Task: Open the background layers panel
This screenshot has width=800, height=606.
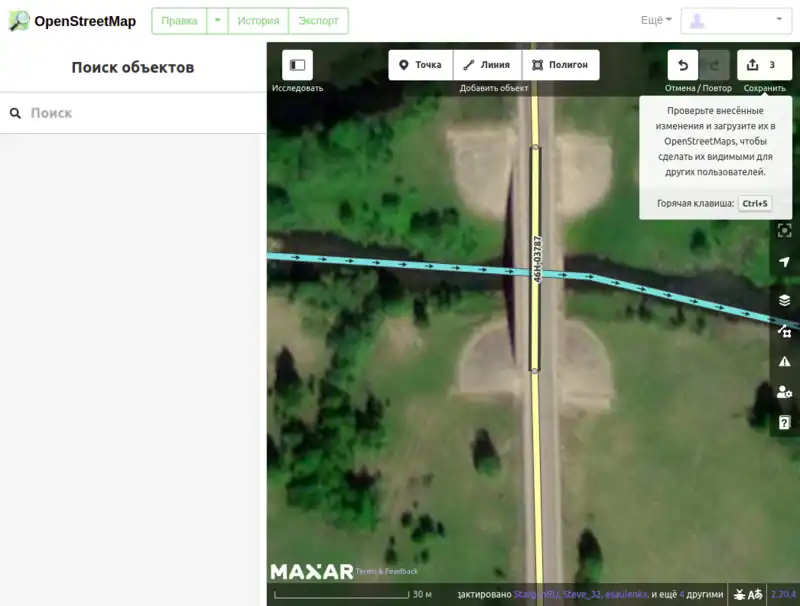Action: click(784, 300)
